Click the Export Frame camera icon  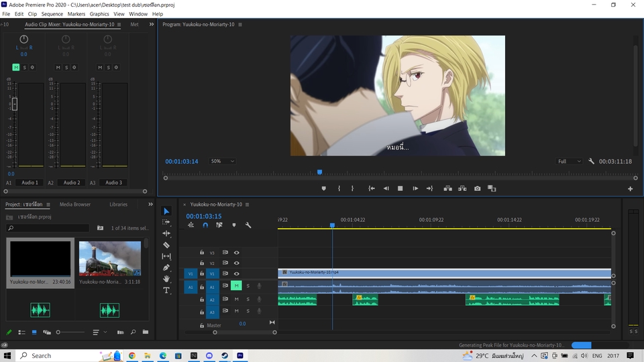pos(477,188)
